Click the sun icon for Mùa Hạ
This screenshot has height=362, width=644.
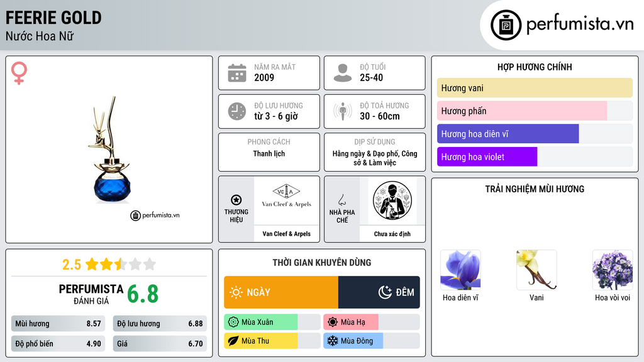(x=333, y=322)
